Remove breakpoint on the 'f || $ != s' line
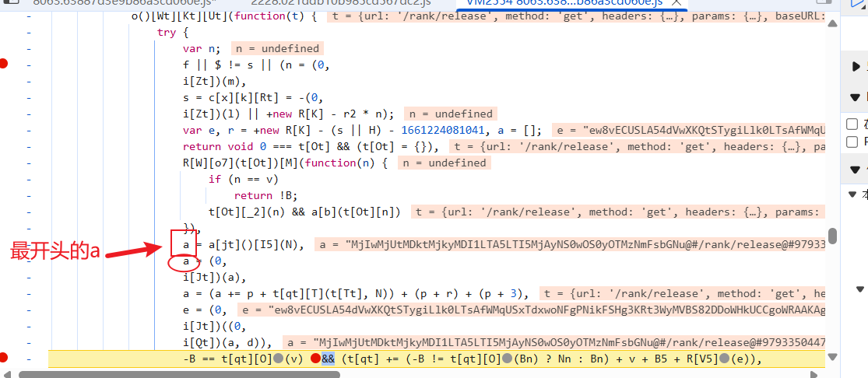Viewport: 868px width, 378px height. click(x=4, y=64)
